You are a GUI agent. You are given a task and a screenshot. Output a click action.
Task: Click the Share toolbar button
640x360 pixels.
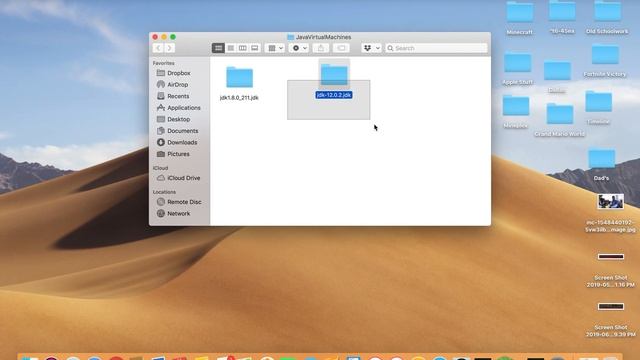click(x=321, y=48)
